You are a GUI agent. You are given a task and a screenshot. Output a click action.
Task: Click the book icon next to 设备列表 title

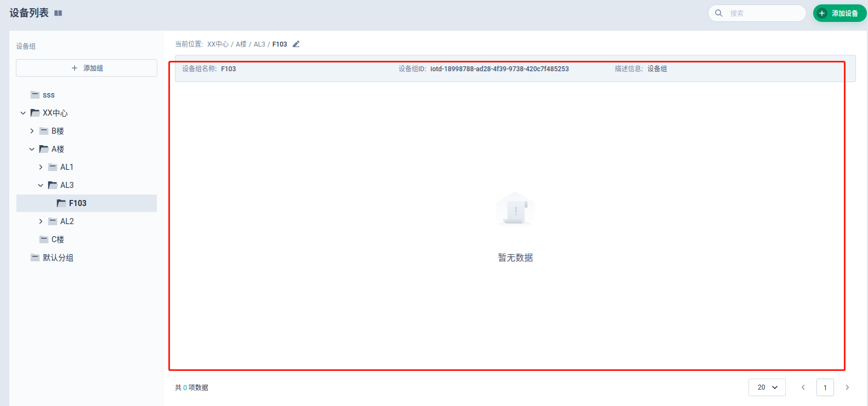point(58,13)
